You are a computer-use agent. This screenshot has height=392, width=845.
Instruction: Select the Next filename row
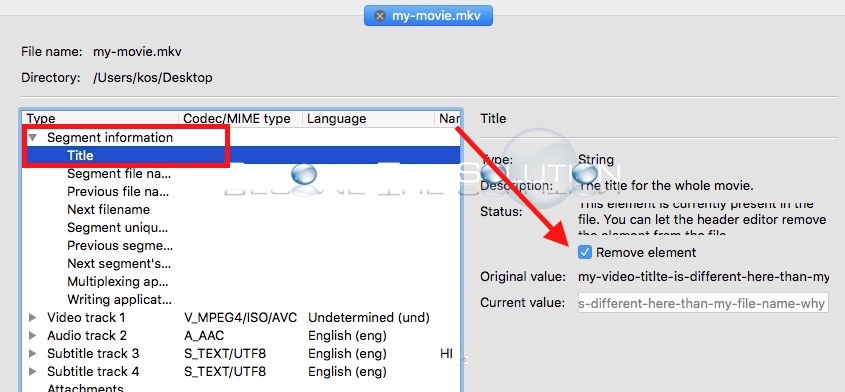tap(241, 209)
